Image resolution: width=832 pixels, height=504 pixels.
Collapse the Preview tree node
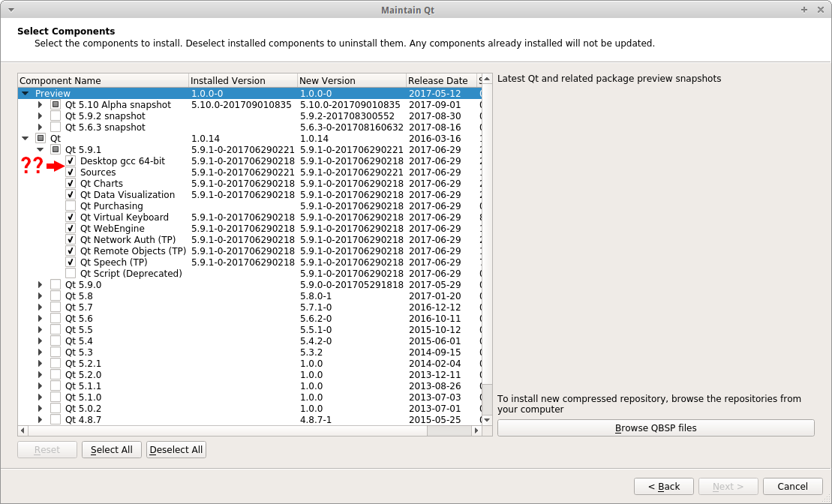tap(25, 93)
